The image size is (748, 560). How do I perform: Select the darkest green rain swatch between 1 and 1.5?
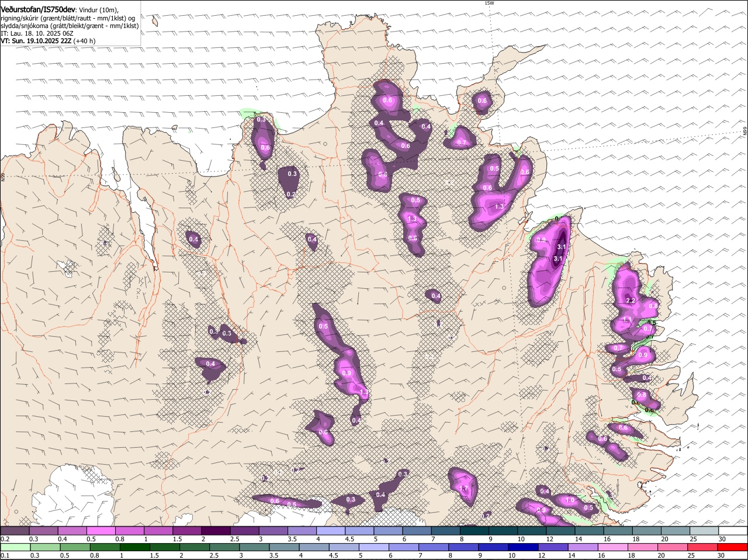134,547
